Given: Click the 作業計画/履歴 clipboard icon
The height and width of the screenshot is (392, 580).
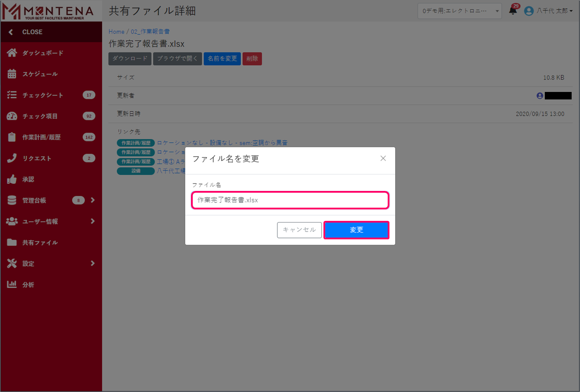Looking at the screenshot, I should [x=12, y=137].
